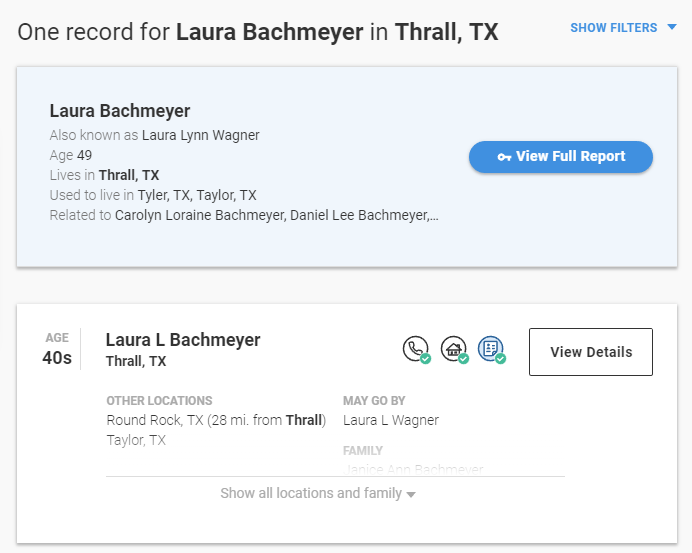Click 'Thrall, TX' under Laura L Bachmeyer

(136, 361)
